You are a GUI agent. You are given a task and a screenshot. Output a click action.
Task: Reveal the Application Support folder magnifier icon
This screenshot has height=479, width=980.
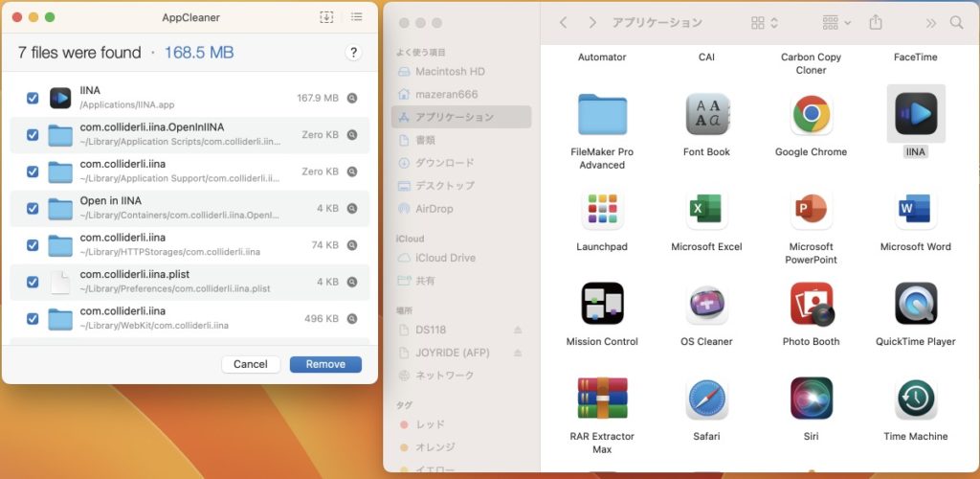[x=352, y=171]
